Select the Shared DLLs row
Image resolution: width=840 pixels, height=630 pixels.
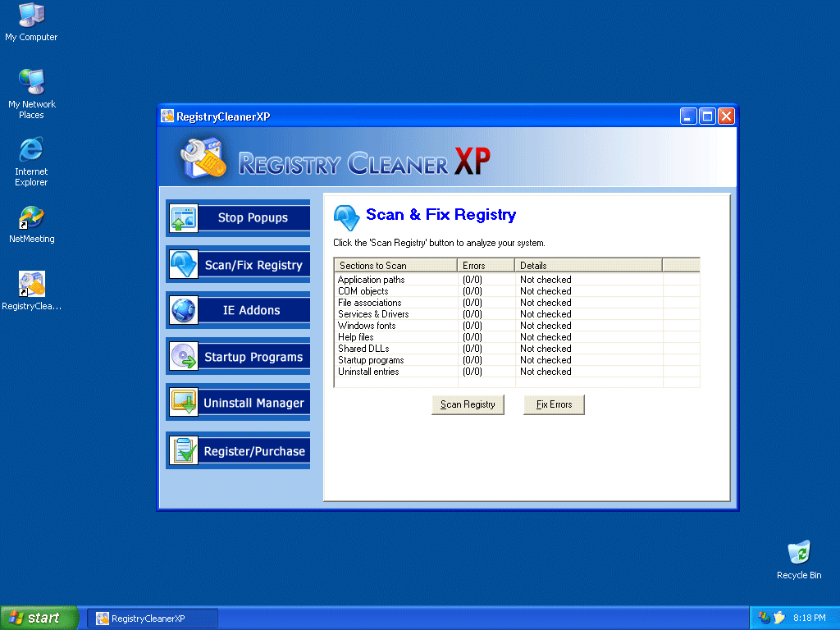pyautogui.click(x=363, y=349)
